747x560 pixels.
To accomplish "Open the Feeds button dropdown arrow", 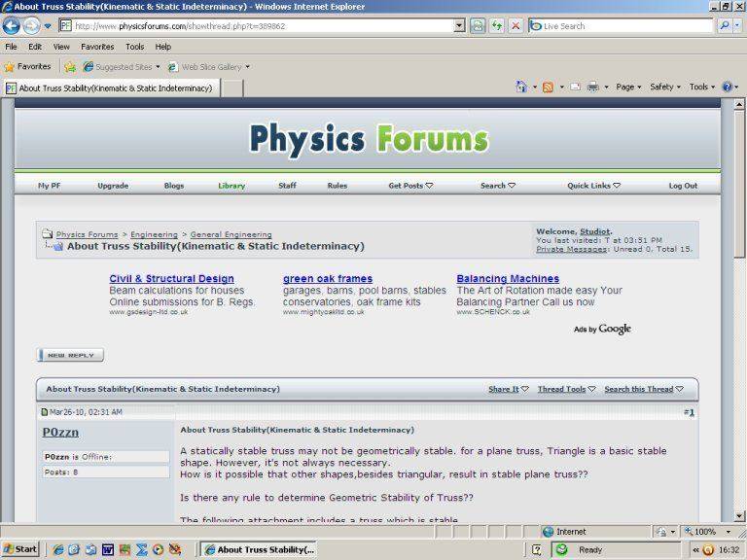I will click(561, 87).
